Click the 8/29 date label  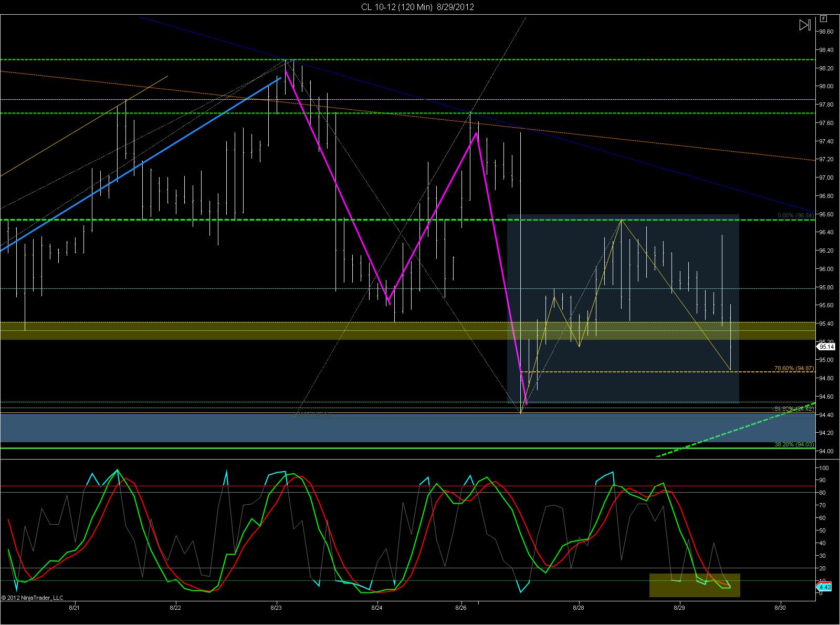tap(679, 607)
